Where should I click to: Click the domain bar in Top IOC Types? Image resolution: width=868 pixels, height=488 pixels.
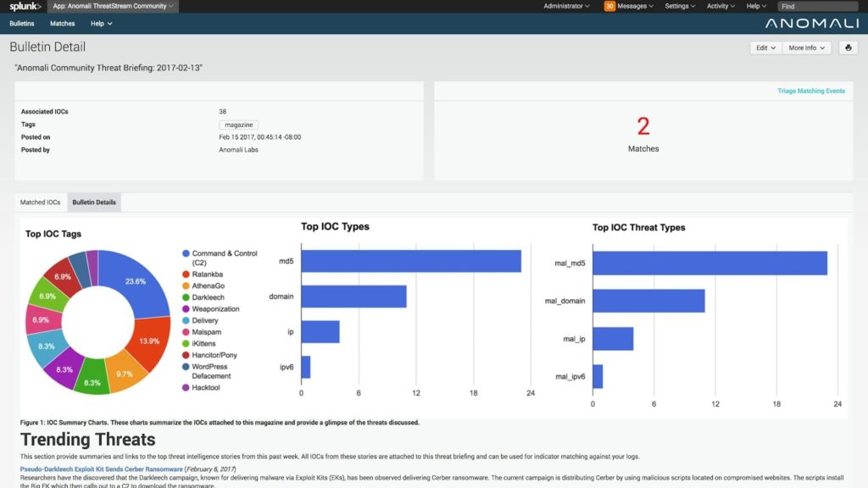tap(353, 297)
